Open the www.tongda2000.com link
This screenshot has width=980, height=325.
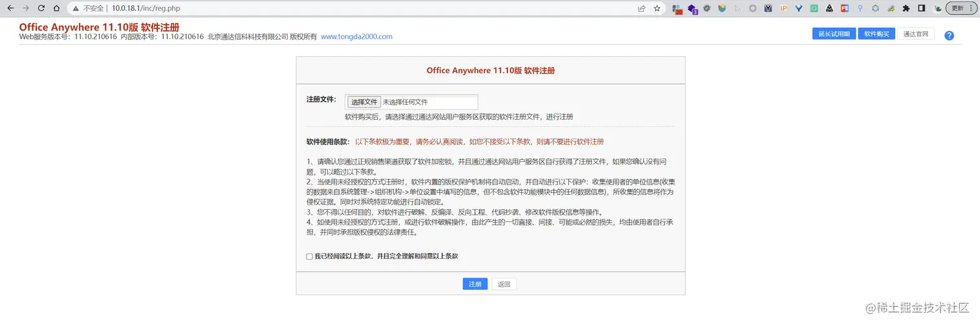[356, 37]
